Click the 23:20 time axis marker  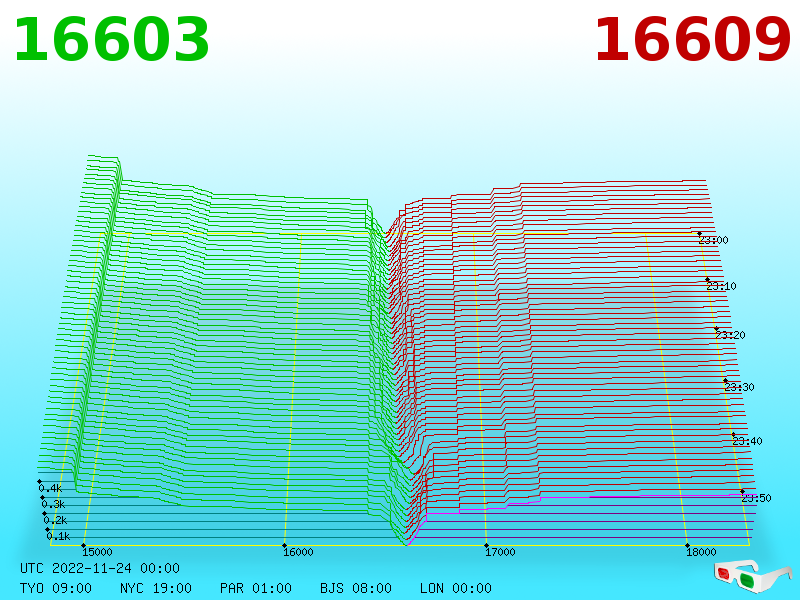coord(730,335)
